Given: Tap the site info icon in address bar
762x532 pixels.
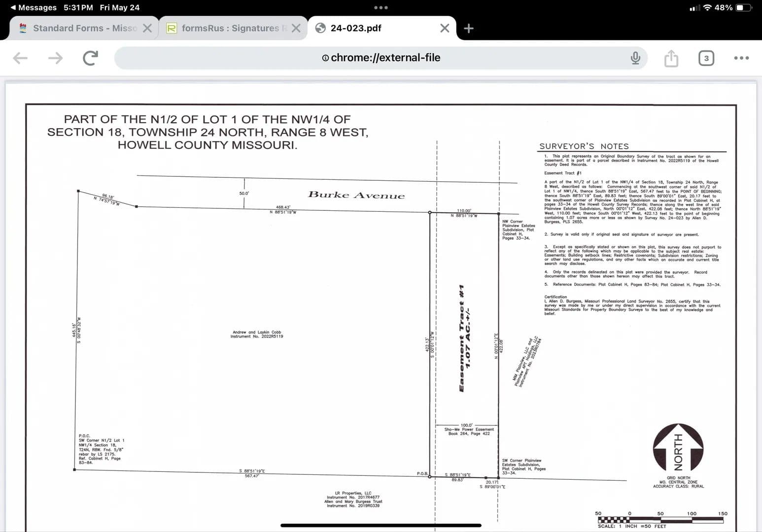Looking at the screenshot, I should tap(325, 58).
